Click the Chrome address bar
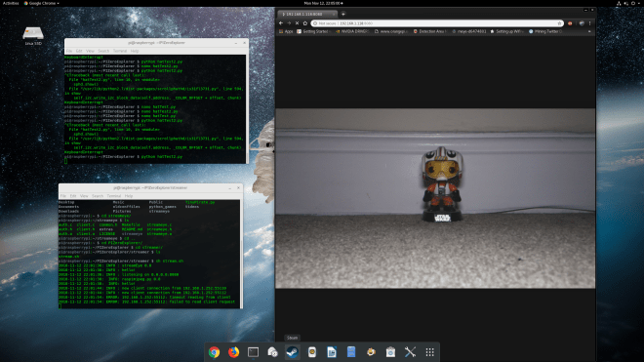Image resolution: width=644 pixels, height=362 pixels. (x=436, y=23)
